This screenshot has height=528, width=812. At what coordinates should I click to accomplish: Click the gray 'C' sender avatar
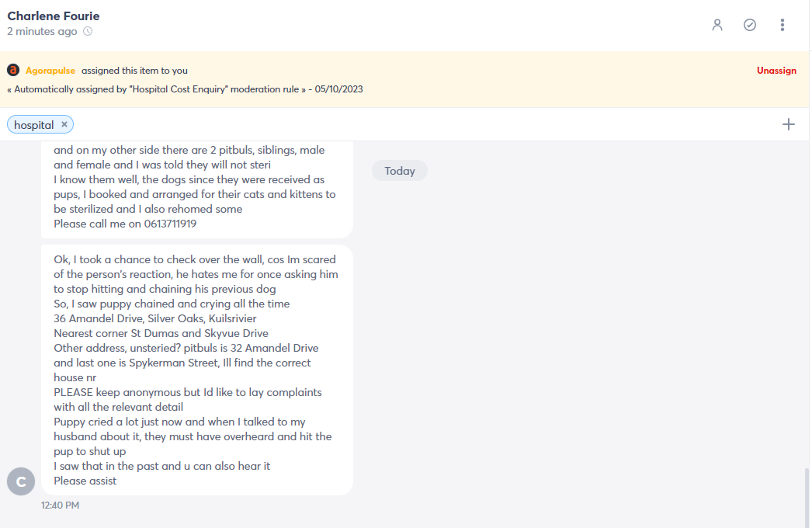21,481
